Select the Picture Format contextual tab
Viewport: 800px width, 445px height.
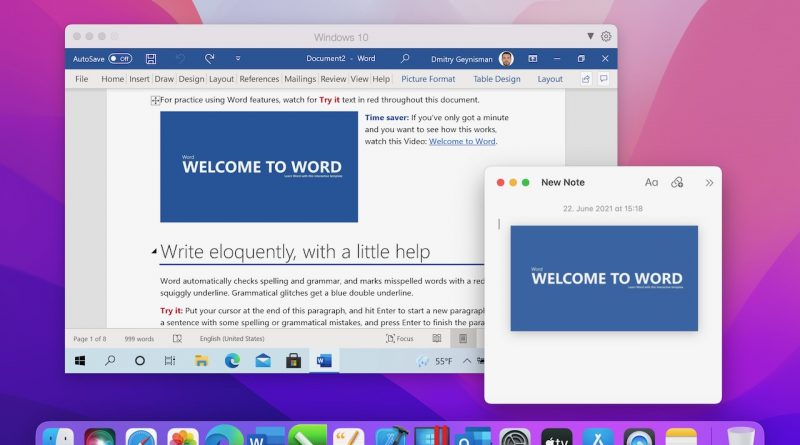coord(428,79)
